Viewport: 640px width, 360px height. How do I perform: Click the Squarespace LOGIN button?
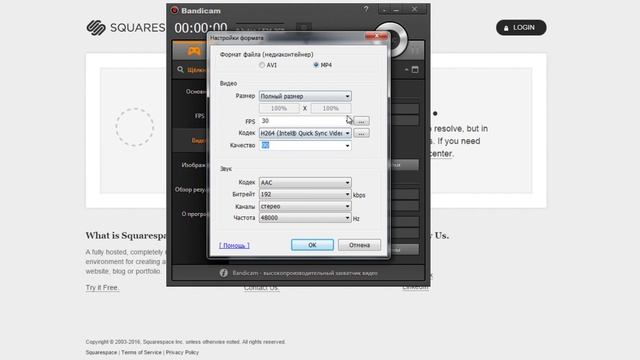click(x=521, y=28)
